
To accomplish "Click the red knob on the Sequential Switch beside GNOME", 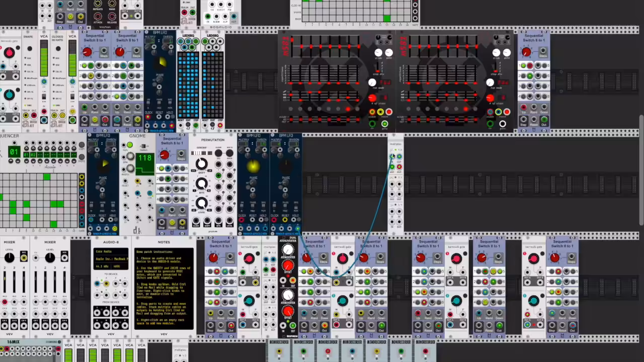I will pos(165,154).
